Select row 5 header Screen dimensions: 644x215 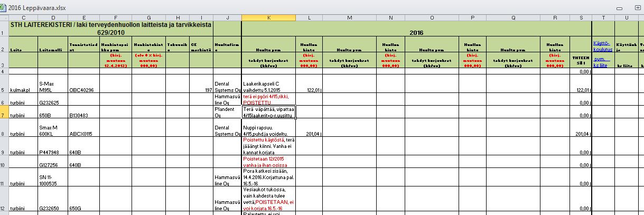tap(4, 83)
